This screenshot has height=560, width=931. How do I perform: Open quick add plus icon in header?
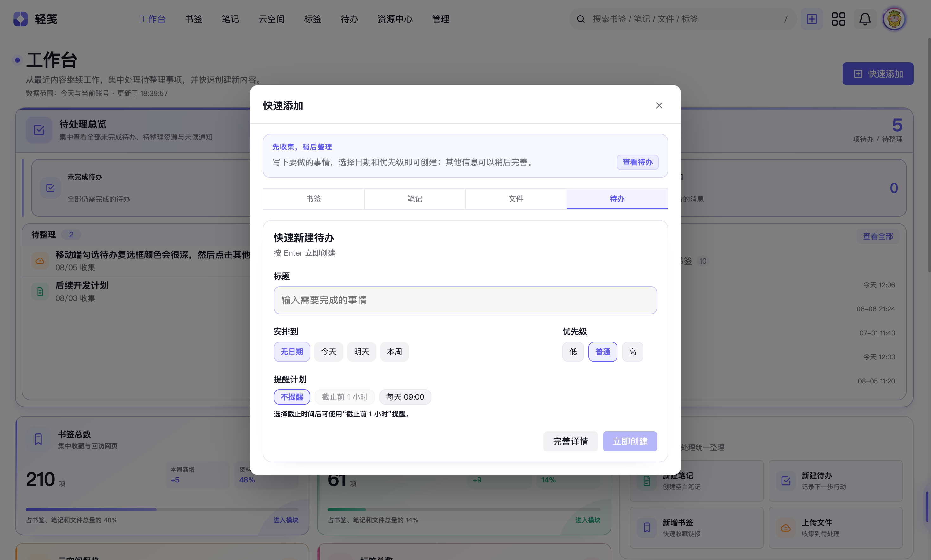[x=812, y=19]
